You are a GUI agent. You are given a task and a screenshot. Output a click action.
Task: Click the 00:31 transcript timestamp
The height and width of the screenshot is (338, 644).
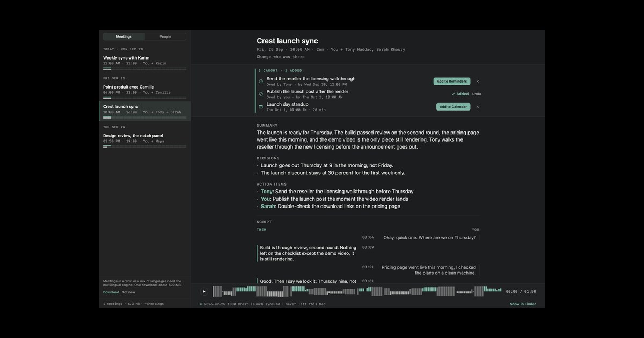[x=368, y=281]
